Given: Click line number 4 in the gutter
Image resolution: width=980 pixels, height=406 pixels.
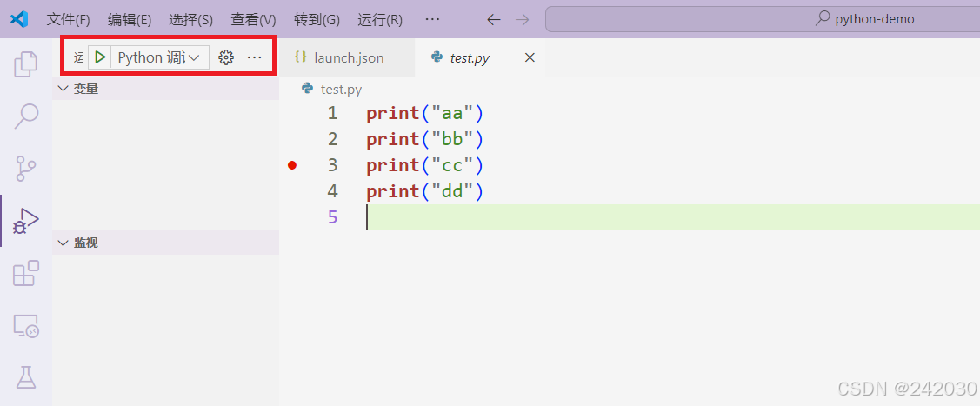Looking at the screenshot, I should [332, 191].
